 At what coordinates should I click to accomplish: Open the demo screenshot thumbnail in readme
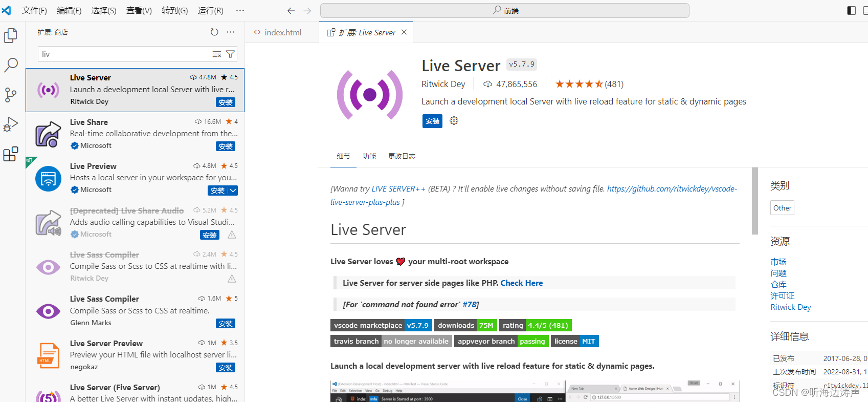[535, 391]
